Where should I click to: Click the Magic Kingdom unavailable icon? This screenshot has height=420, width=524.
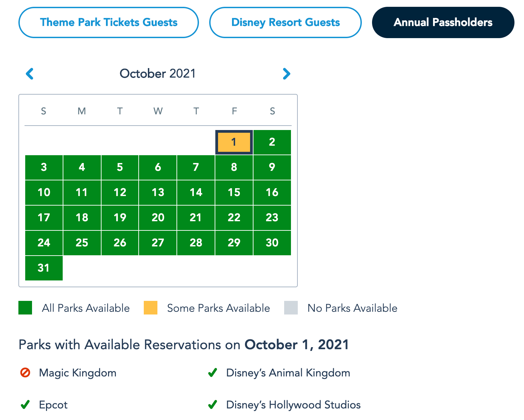tap(25, 373)
